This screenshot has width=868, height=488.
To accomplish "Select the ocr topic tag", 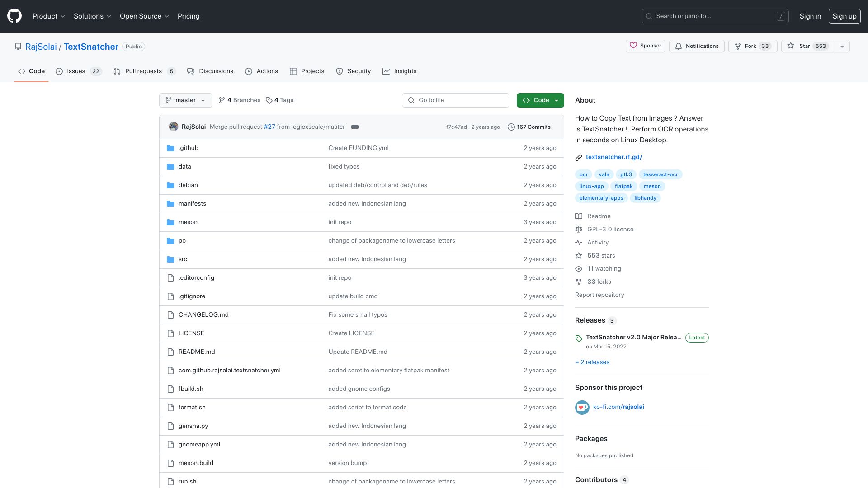I will click(584, 174).
